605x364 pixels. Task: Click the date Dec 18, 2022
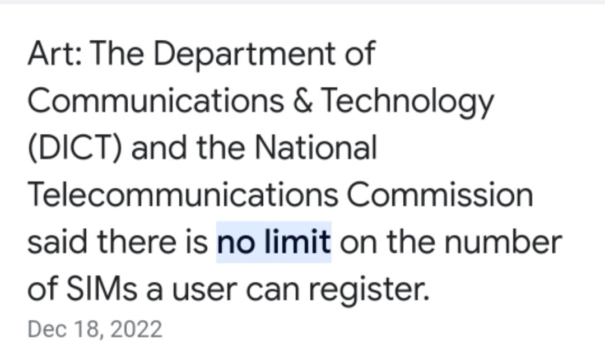[x=95, y=329]
